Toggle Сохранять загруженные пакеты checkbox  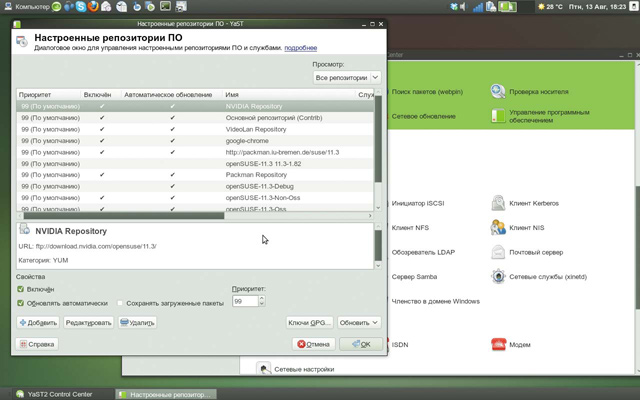click(x=120, y=303)
